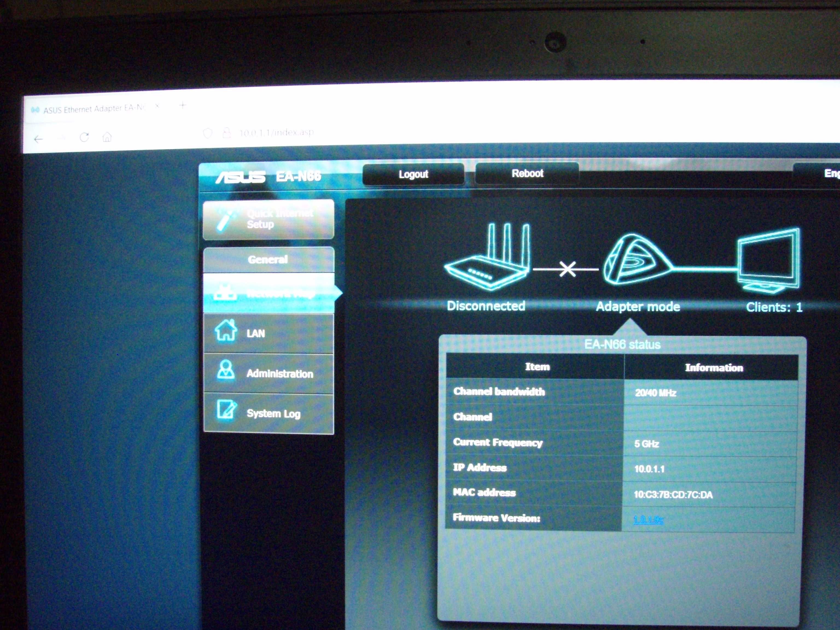The height and width of the screenshot is (630, 840).
Task: Click the Adapter mode label
Action: (638, 307)
